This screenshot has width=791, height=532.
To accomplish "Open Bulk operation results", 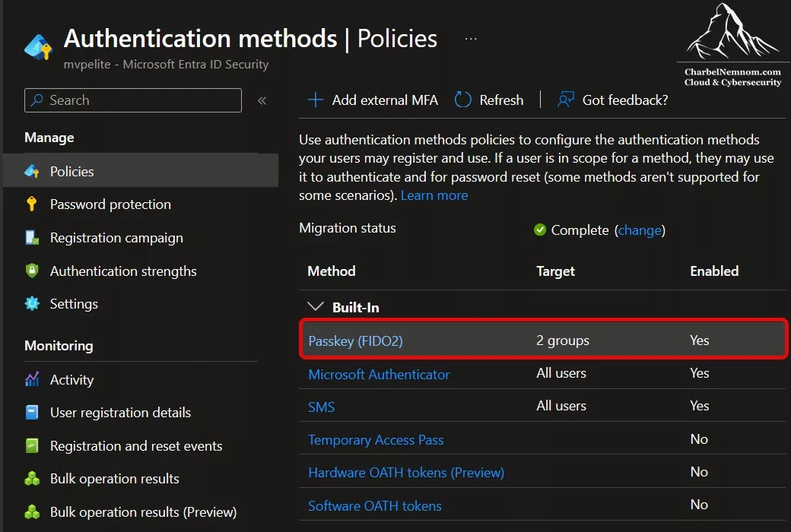I will click(x=115, y=479).
